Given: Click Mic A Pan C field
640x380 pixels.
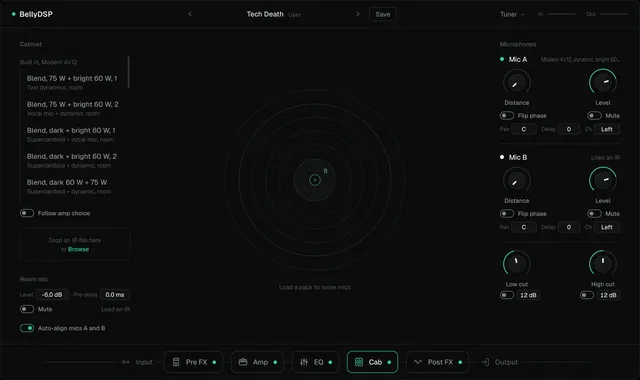Looking at the screenshot, I should pyautogui.click(x=524, y=129).
